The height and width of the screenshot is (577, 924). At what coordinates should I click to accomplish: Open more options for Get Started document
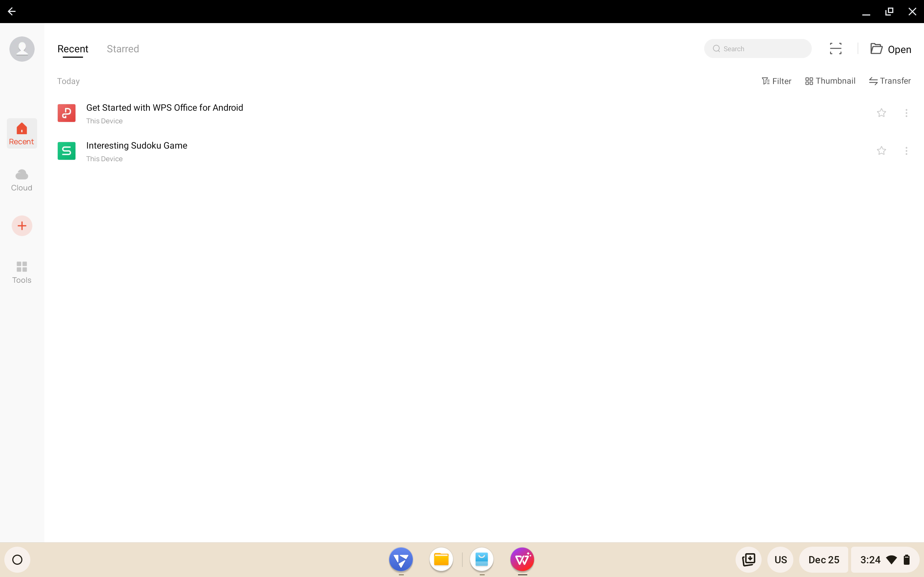906,113
